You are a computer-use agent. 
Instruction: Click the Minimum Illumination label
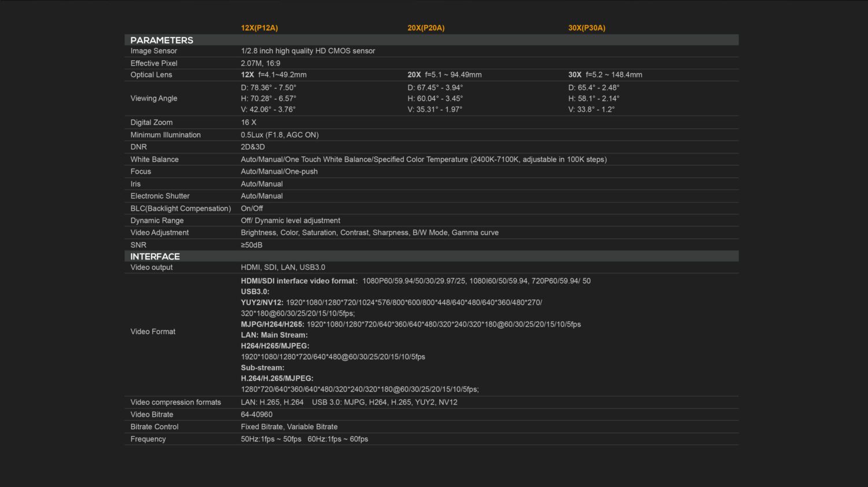165,135
